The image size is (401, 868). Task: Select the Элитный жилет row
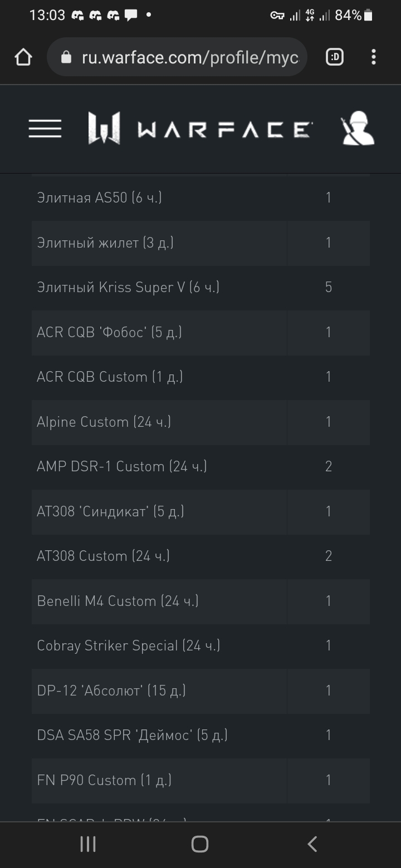pos(200,243)
